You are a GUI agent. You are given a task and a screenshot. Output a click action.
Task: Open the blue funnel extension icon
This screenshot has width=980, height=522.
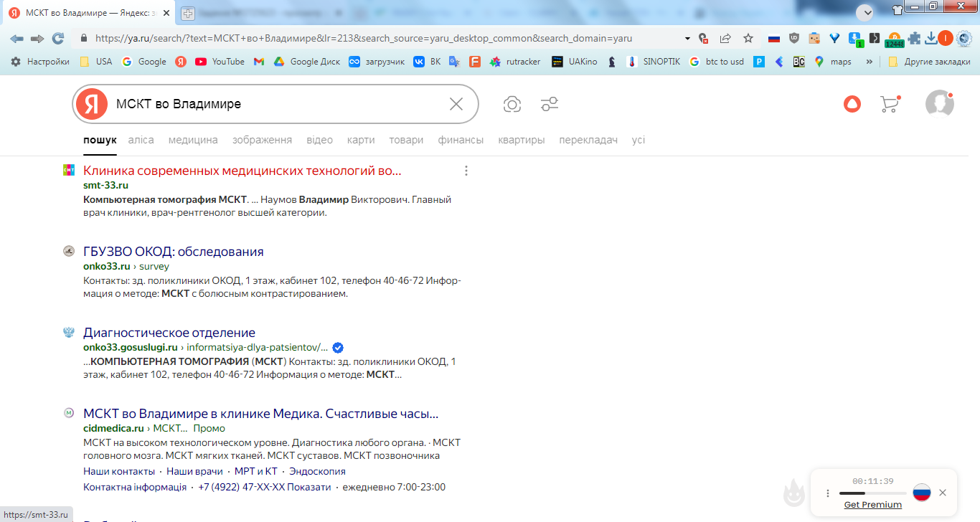(834, 39)
